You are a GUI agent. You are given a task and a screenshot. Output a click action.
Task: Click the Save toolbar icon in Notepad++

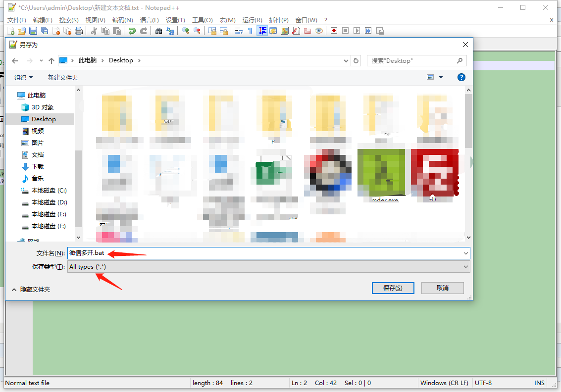(x=33, y=31)
